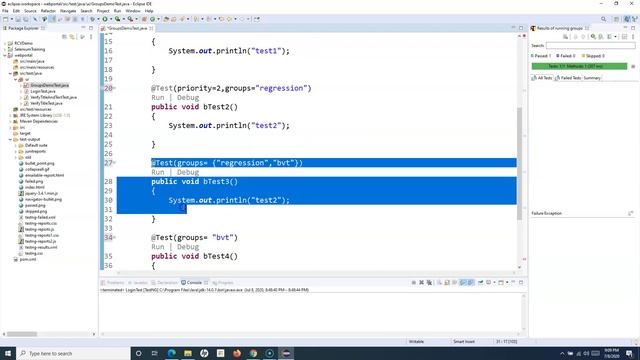
Task: Switch to the Console tab
Action: click(x=194, y=282)
